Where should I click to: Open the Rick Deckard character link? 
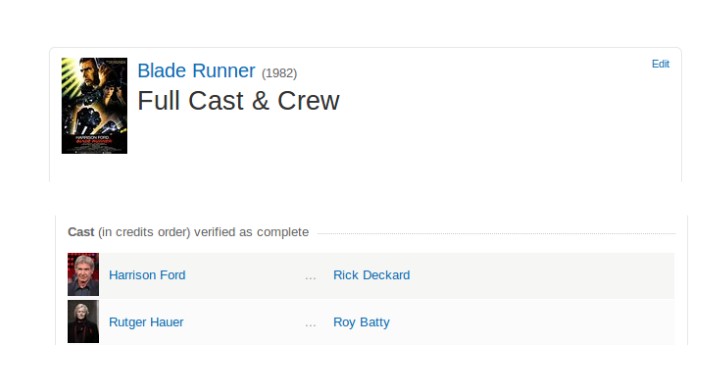[371, 275]
